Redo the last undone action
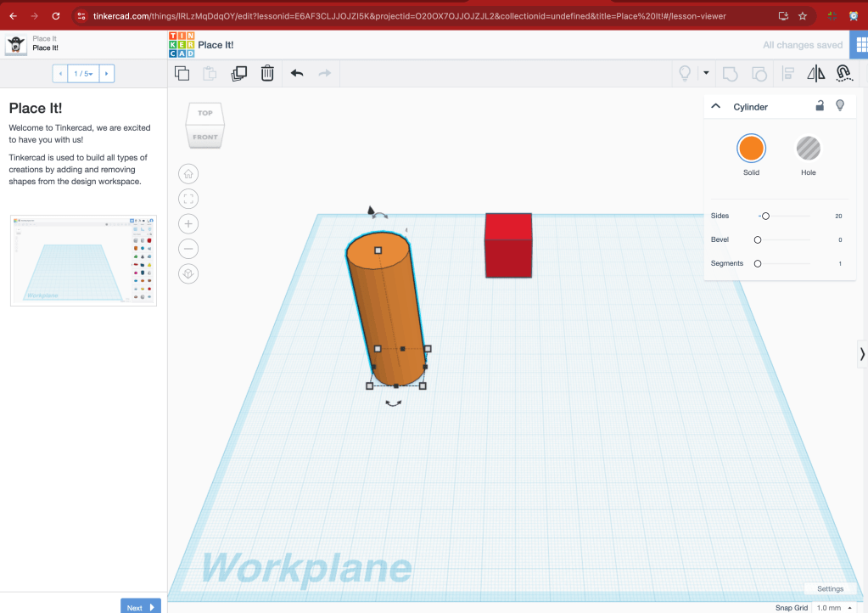This screenshot has width=868, height=613. tap(325, 73)
